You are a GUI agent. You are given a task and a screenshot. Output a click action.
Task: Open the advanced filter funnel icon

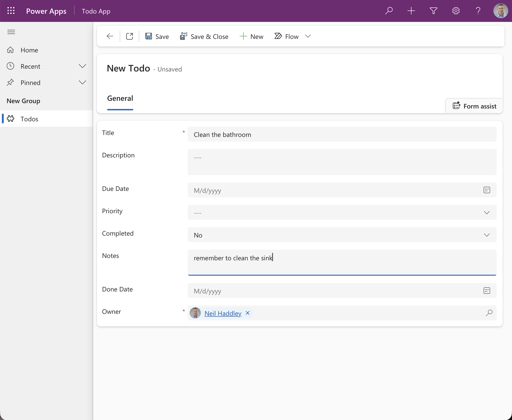pyautogui.click(x=433, y=11)
